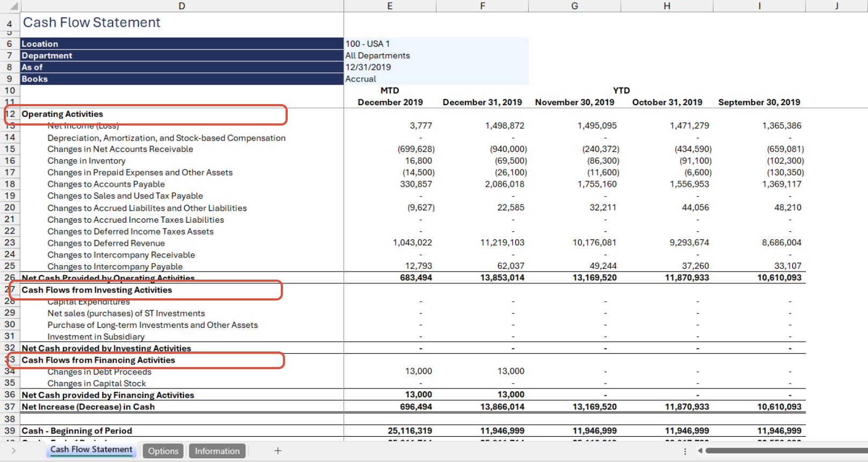Screen dimensions: 868x462
Task: Click 'Net sales (purchases) of ST Investments' label
Action: tap(126, 313)
